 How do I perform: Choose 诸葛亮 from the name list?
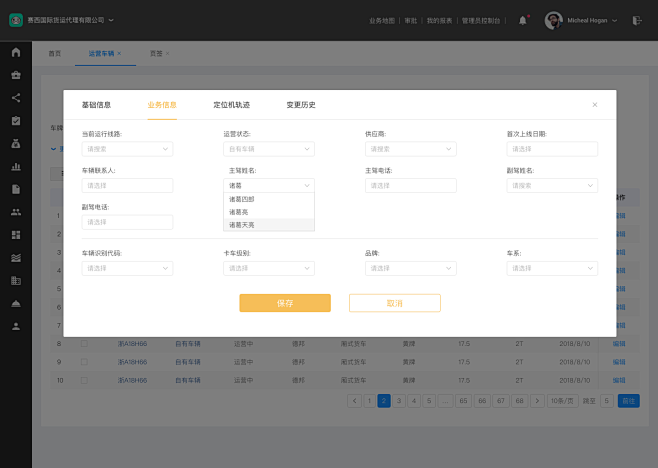pyautogui.click(x=269, y=212)
